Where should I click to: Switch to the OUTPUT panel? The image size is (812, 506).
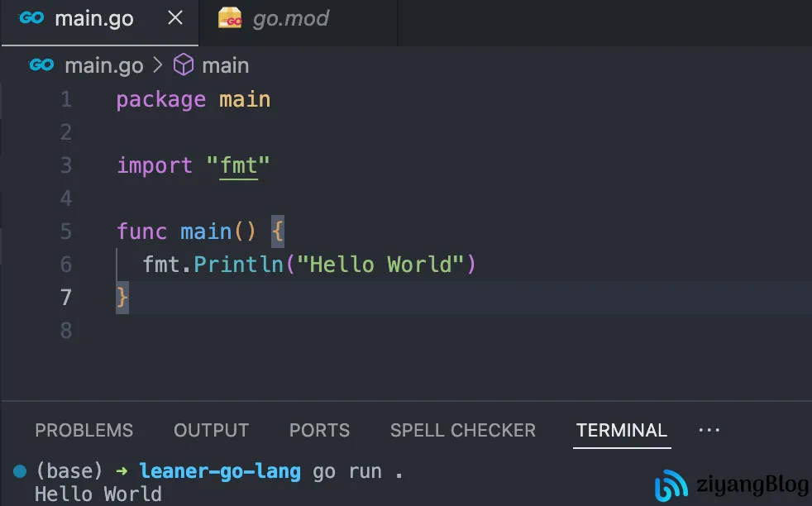(211, 431)
